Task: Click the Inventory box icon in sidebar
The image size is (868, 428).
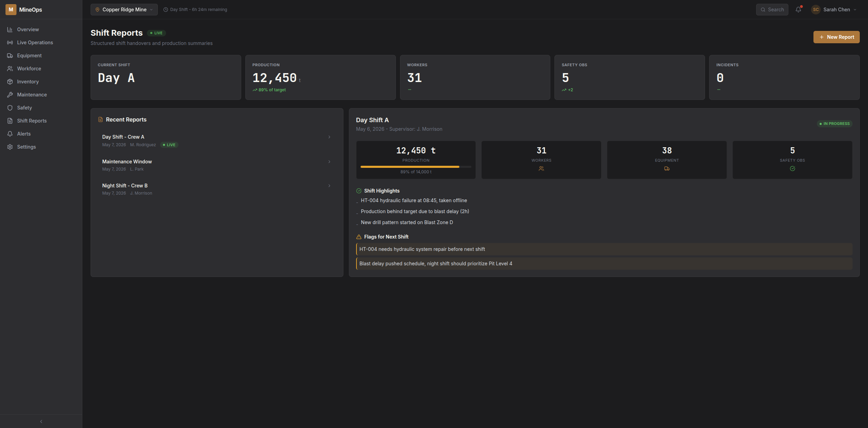Action: [x=10, y=82]
